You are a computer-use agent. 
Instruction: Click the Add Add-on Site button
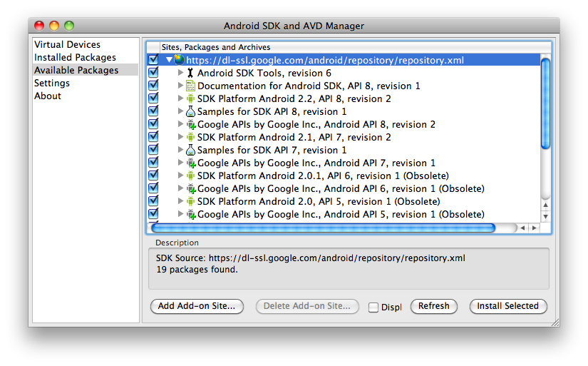click(197, 306)
